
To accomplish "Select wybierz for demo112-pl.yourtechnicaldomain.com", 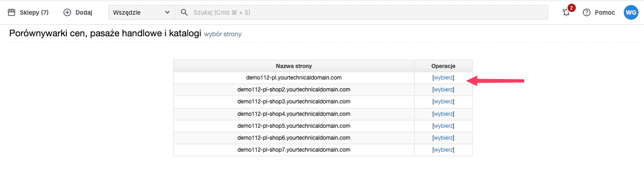I will 444,78.
